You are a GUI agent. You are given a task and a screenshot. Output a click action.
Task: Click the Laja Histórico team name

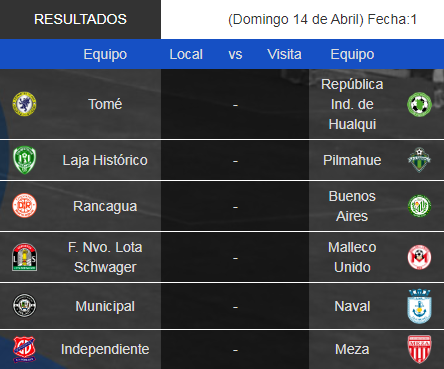(105, 160)
